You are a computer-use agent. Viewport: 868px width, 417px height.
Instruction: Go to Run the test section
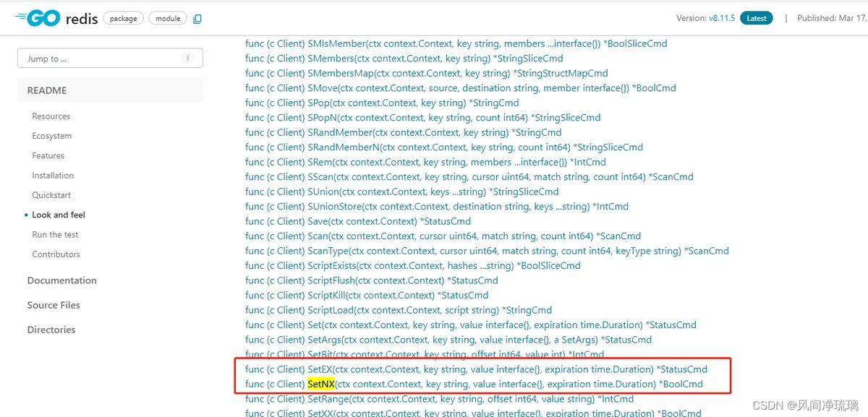55,235
